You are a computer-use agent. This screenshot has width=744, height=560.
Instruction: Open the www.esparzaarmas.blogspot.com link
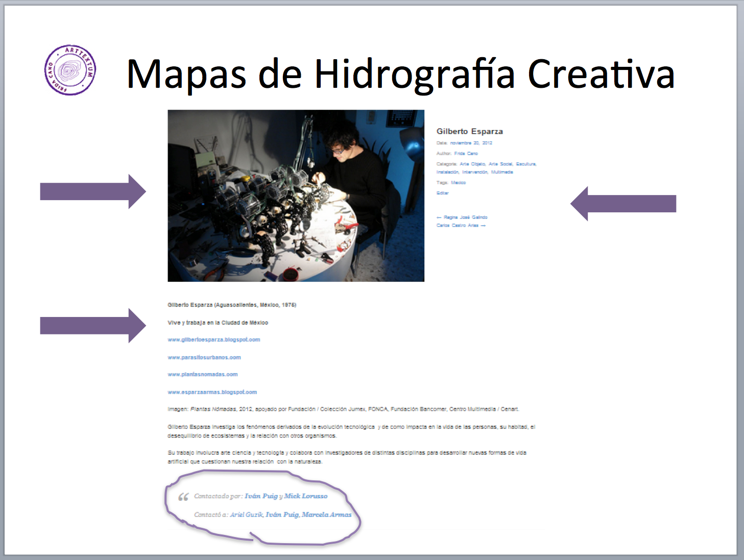(212, 392)
